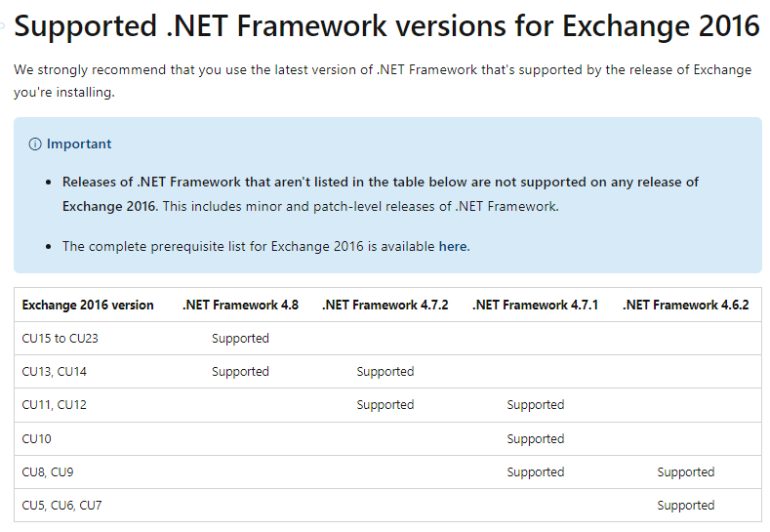The image size is (770, 532).
Task: Click the Important heading text
Action: pyautogui.click(x=79, y=143)
